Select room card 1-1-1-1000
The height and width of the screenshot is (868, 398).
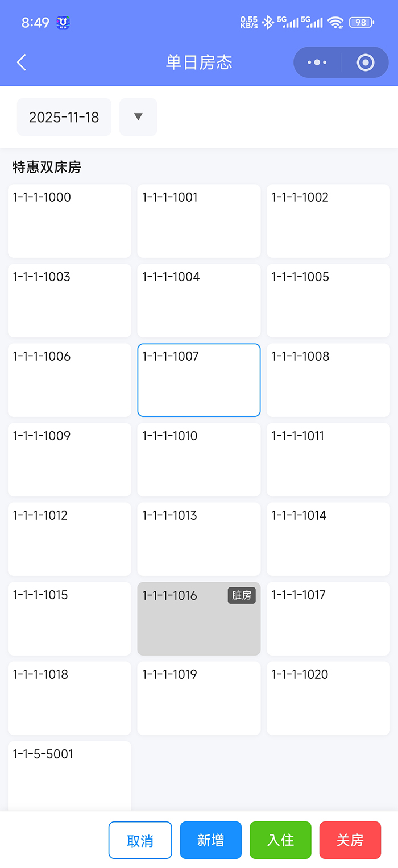[x=69, y=221]
